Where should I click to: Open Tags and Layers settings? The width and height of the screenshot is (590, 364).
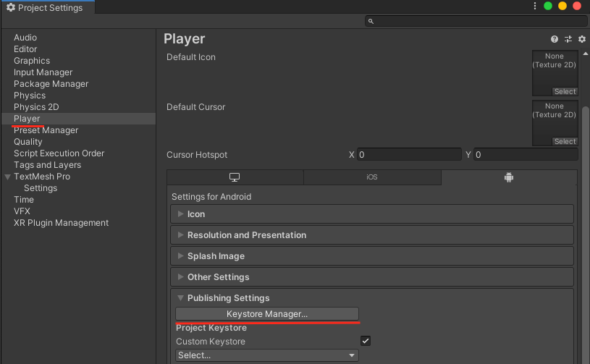pos(47,165)
